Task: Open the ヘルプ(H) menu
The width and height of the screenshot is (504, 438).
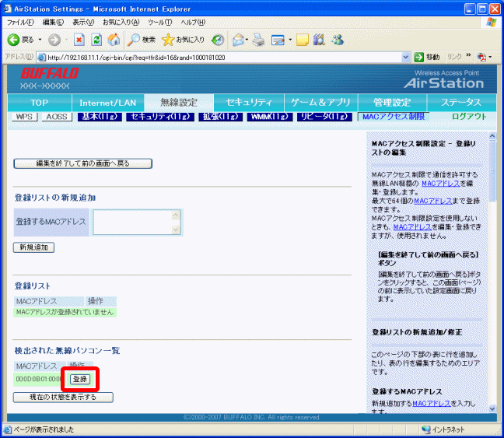Action: (193, 23)
